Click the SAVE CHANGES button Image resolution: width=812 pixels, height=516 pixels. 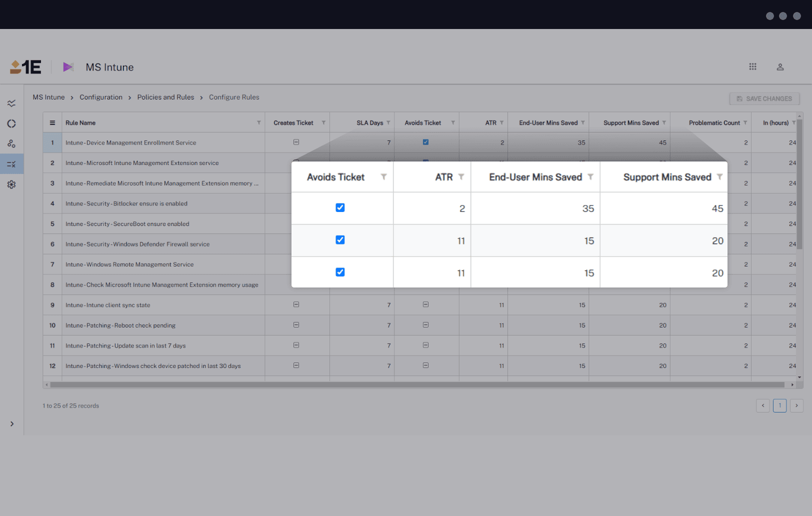pyautogui.click(x=764, y=98)
